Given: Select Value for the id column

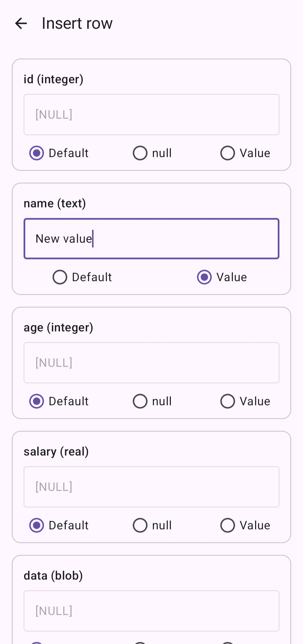Looking at the screenshot, I should (228, 153).
